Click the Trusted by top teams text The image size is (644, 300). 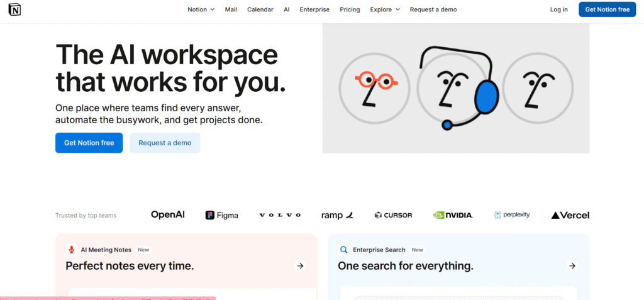(86, 215)
